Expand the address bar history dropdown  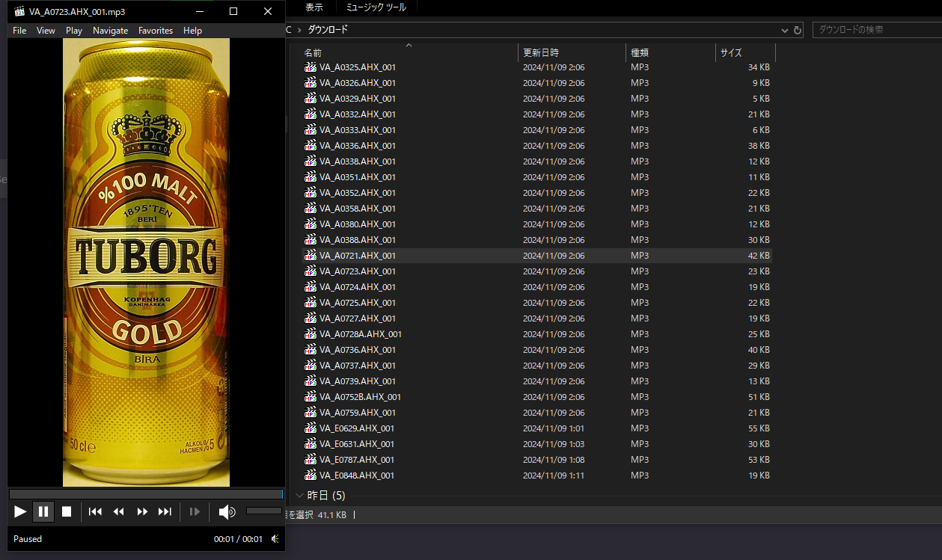[x=784, y=31]
